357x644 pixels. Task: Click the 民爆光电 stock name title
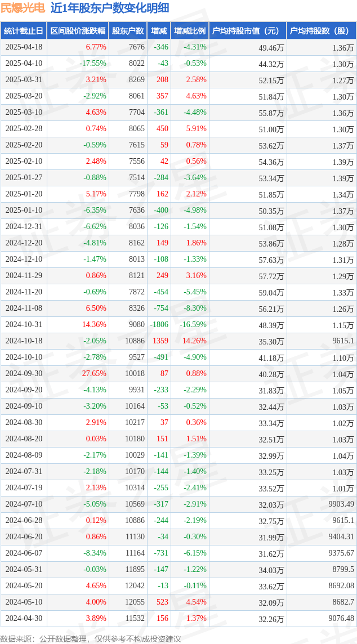[23, 8]
